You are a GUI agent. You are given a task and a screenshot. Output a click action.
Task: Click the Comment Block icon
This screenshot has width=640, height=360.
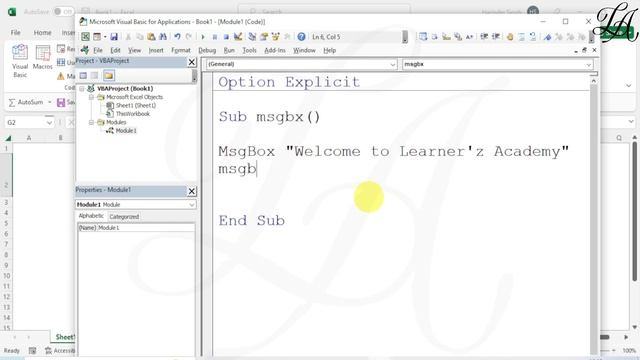tap(522, 37)
